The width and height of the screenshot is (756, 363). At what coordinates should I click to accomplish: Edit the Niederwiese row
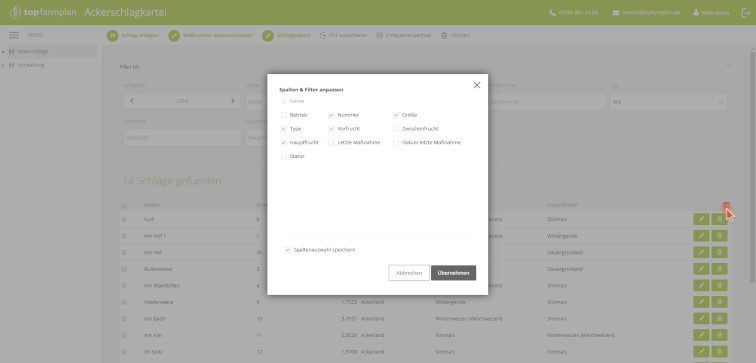(x=701, y=302)
